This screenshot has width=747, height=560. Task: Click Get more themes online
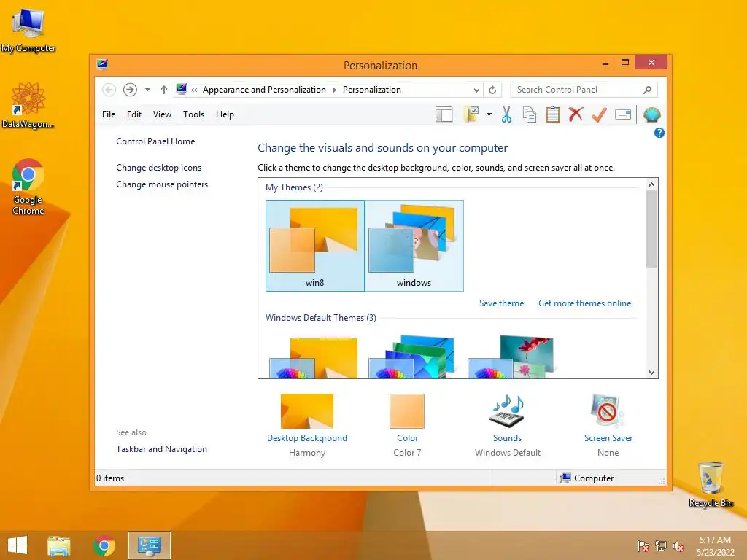tap(584, 303)
